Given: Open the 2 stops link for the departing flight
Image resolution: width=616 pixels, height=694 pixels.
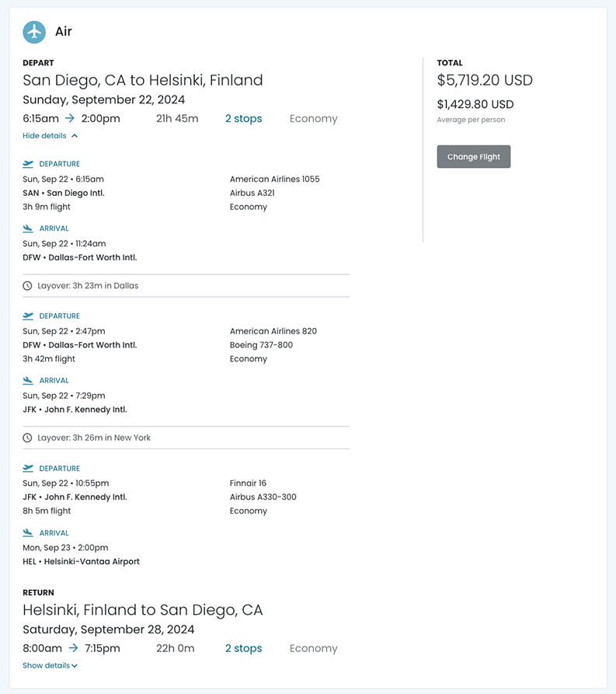Looking at the screenshot, I should coord(243,119).
